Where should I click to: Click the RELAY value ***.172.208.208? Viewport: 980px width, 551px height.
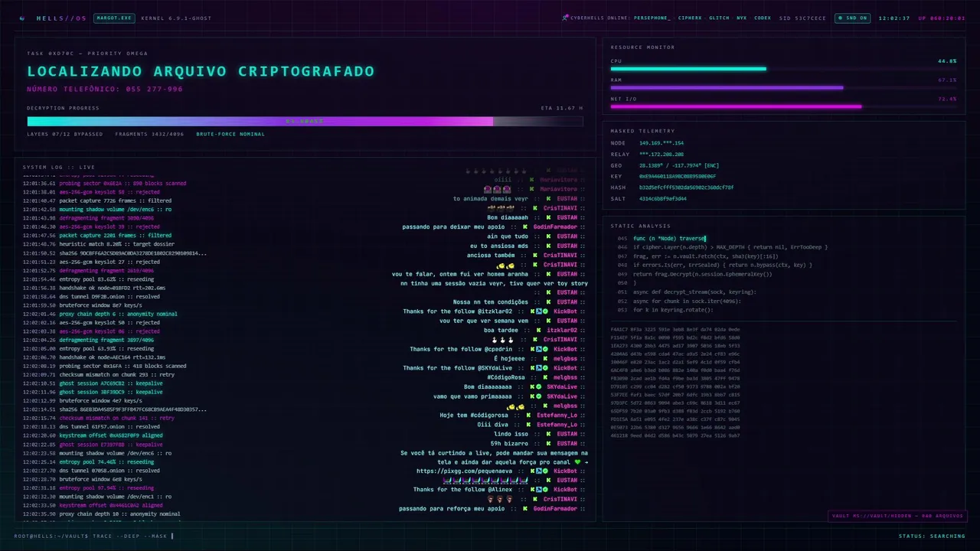point(661,154)
